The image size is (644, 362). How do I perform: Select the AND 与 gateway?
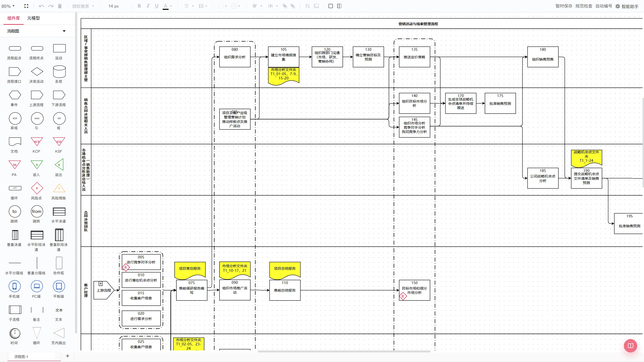click(37, 118)
